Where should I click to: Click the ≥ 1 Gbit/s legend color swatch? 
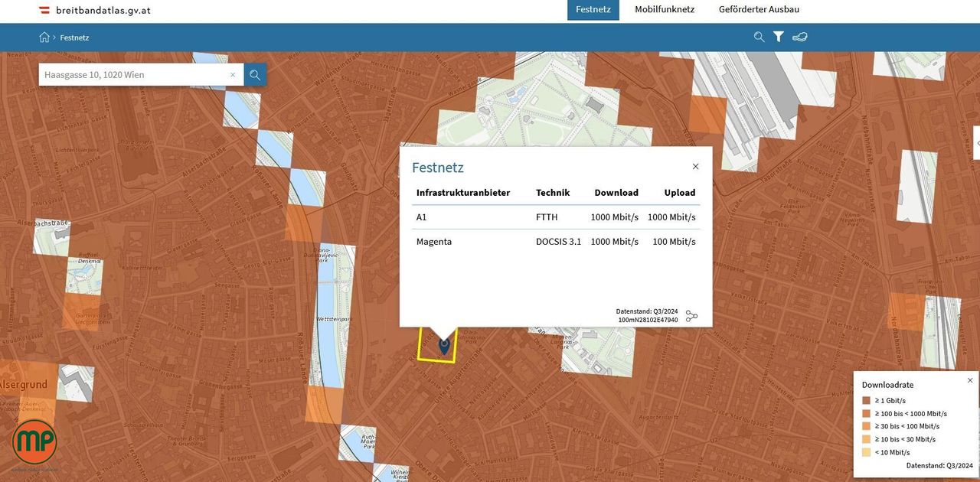[866, 400]
